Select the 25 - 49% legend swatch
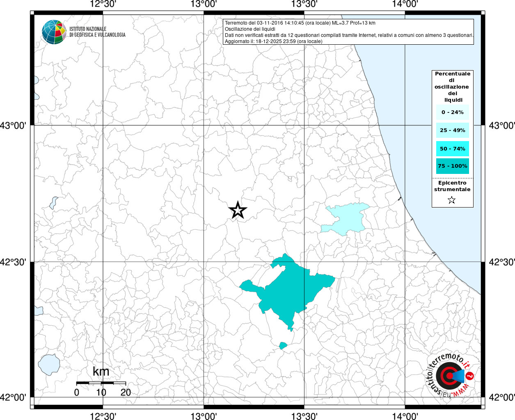This screenshot has height=420, width=515. pyautogui.click(x=453, y=130)
